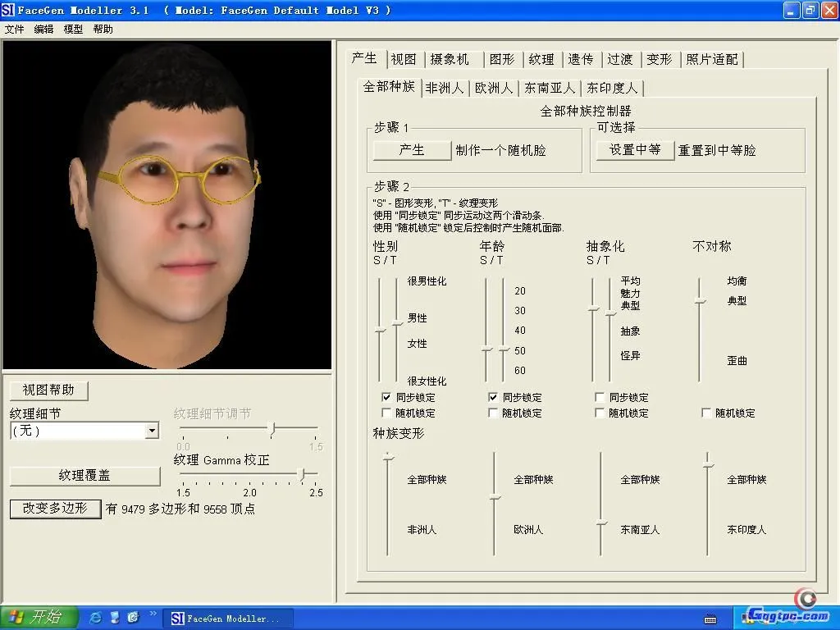Click the 设置中等 button
Viewport: 840px width, 630px height.
pyautogui.click(x=635, y=150)
